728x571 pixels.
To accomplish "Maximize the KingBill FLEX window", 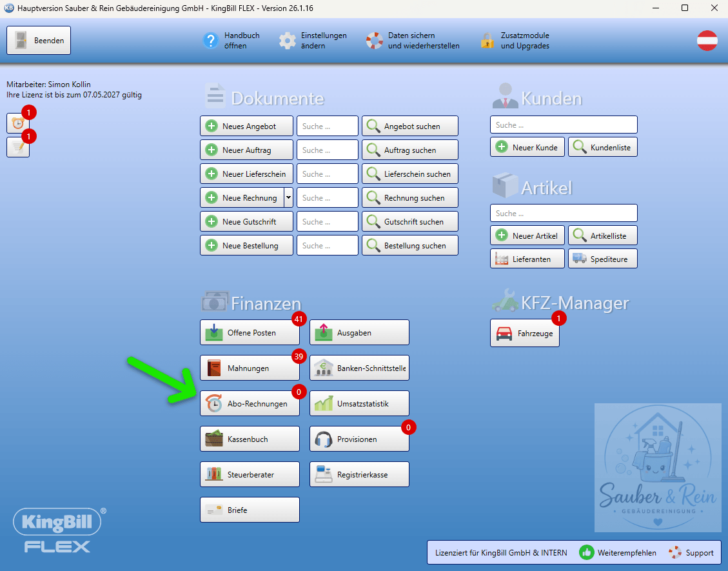I will [x=685, y=8].
